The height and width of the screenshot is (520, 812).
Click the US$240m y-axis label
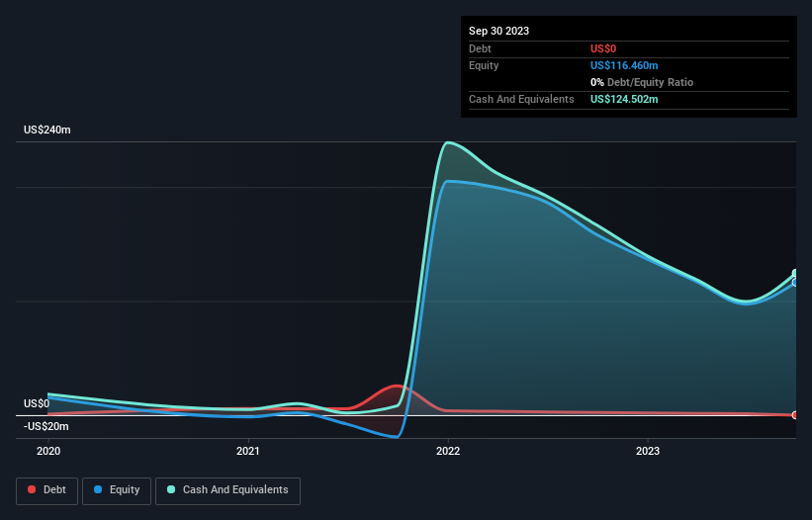point(47,130)
